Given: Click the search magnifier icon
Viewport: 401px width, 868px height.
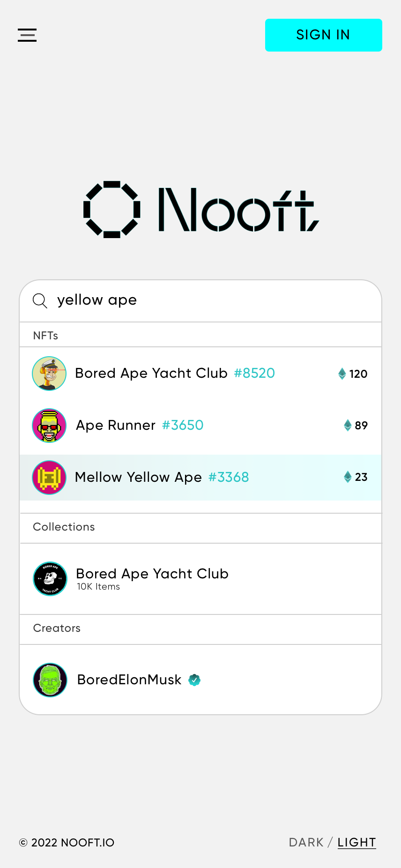Looking at the screenshot, I should click(40, 300).
